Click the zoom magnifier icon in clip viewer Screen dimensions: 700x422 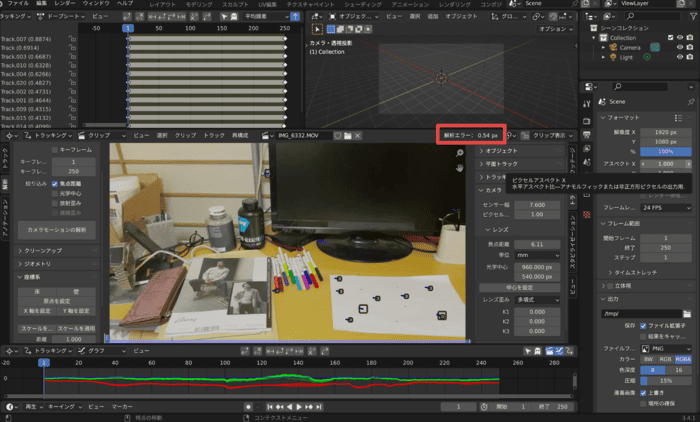460,153
